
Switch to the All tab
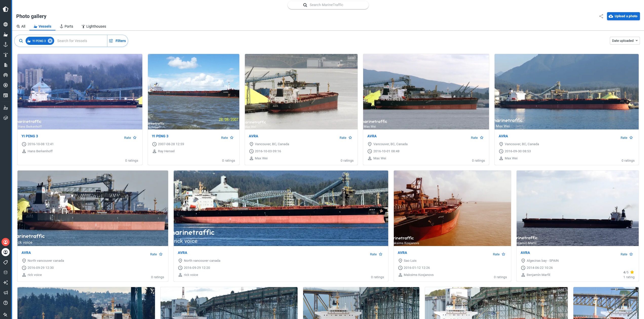point(21,26)
